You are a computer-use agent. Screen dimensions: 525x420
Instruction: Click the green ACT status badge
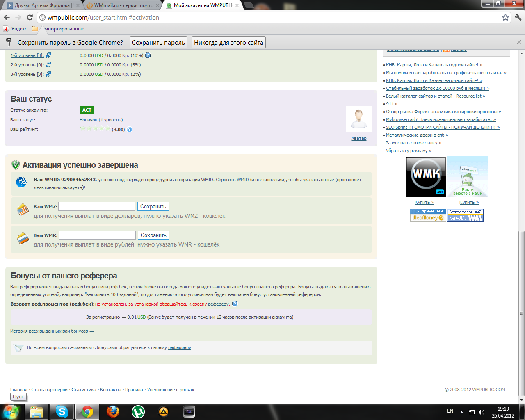point(87,110)
